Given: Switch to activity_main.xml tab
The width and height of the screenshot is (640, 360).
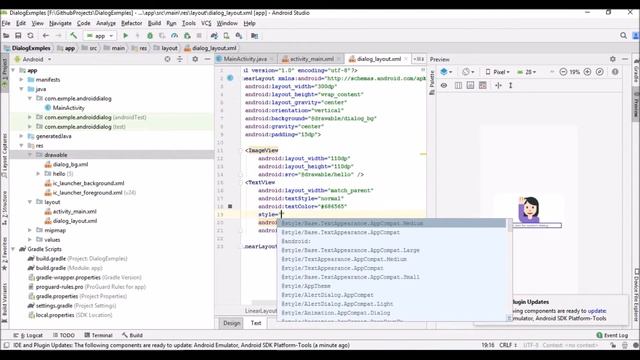Looking at the screenshot, I should tap(312, 59).
